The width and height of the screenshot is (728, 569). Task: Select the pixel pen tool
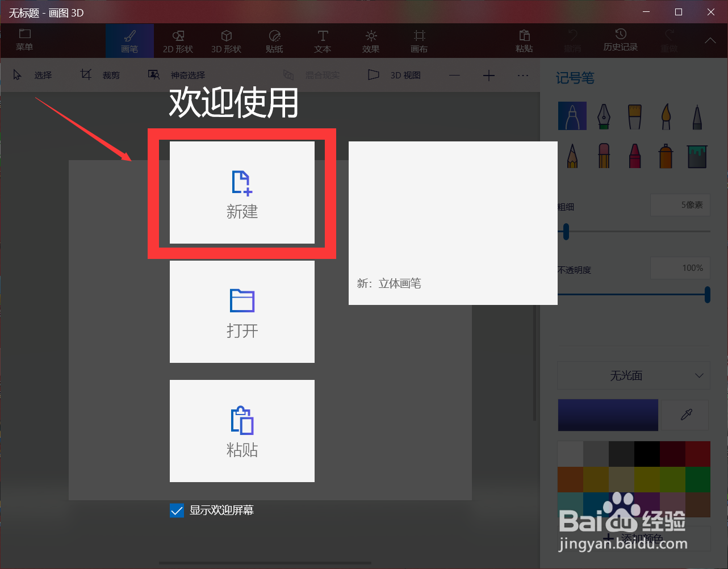[697, 116]
